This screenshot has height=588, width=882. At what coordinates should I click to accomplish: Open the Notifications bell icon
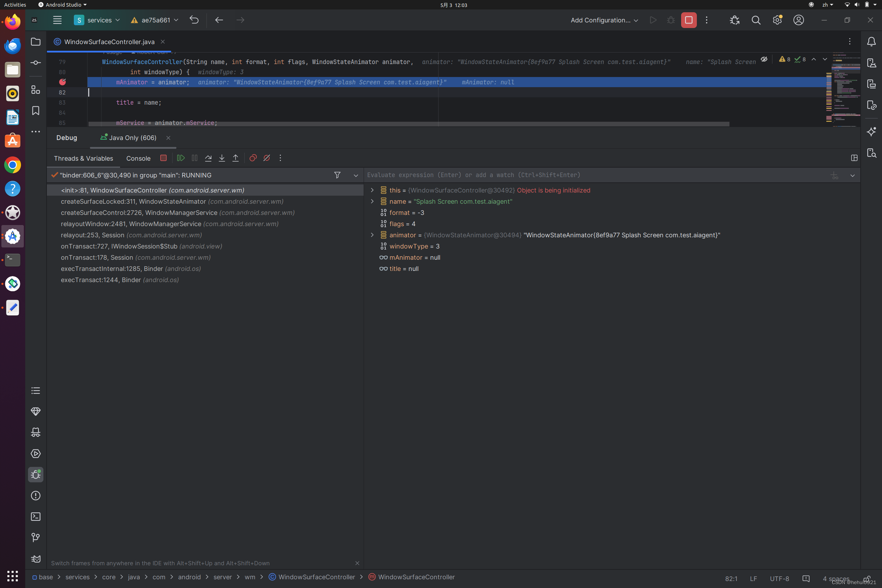871,42
